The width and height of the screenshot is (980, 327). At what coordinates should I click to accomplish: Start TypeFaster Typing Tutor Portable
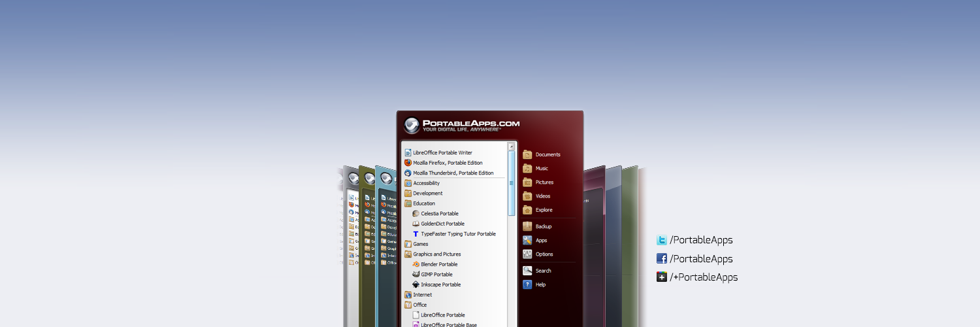coord(453,233)
